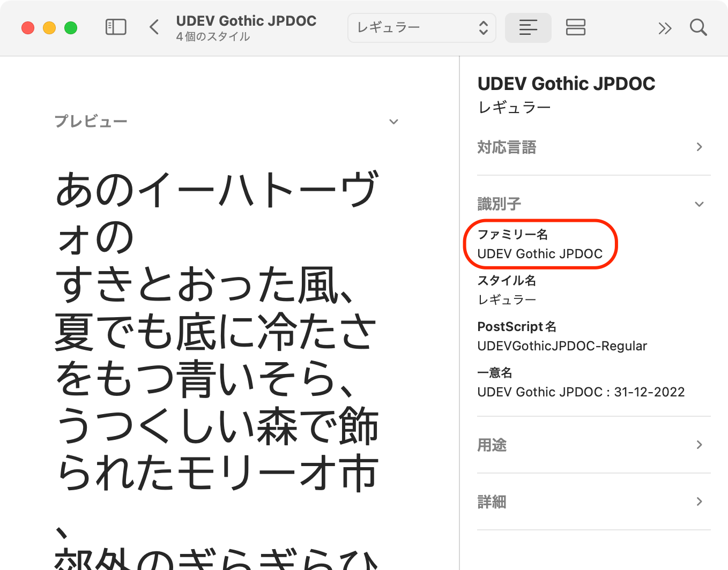This screenshot has height=570, width=728.
Task: Click the ファミリー名 label
Action: [512, 235]
